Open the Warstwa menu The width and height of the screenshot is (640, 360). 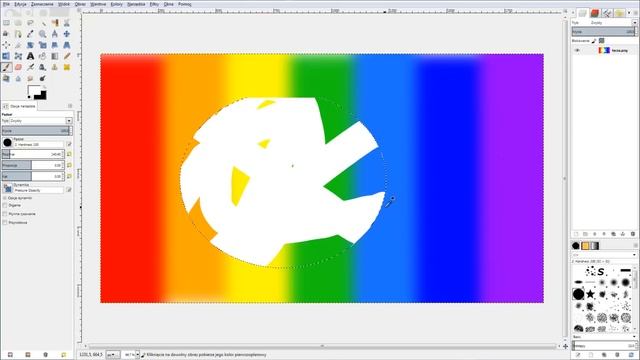(98, 4)
